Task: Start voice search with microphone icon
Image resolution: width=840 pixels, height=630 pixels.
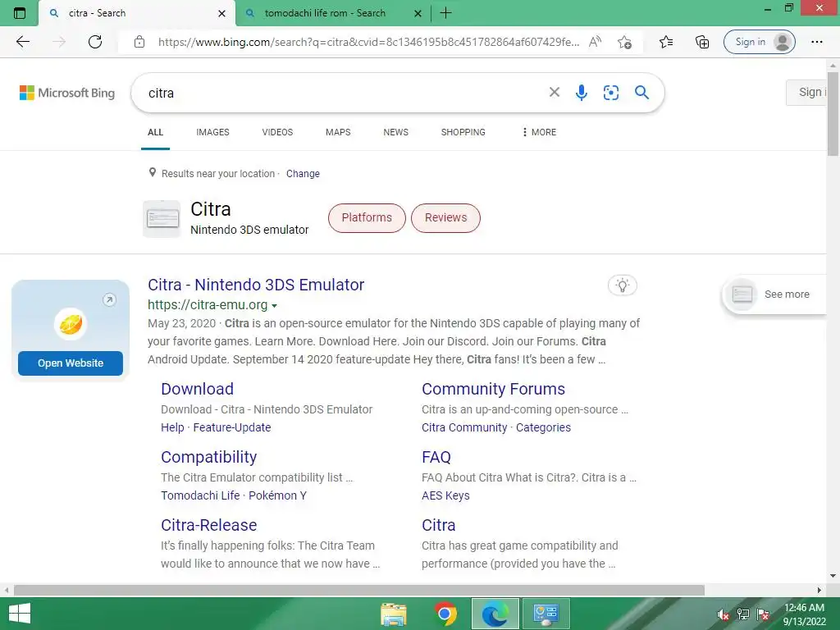Action: pyautogui.click(x=582, y=93)
